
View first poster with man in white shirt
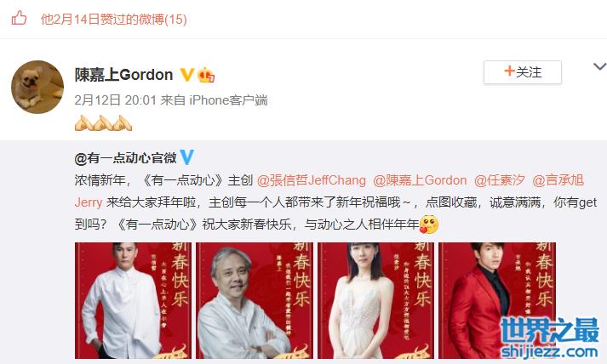coord(133,300)
